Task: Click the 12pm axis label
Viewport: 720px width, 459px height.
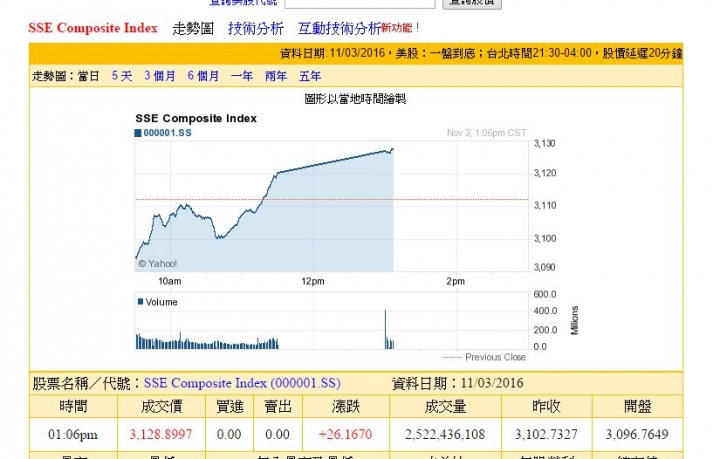Action: [x=313, y=281]
